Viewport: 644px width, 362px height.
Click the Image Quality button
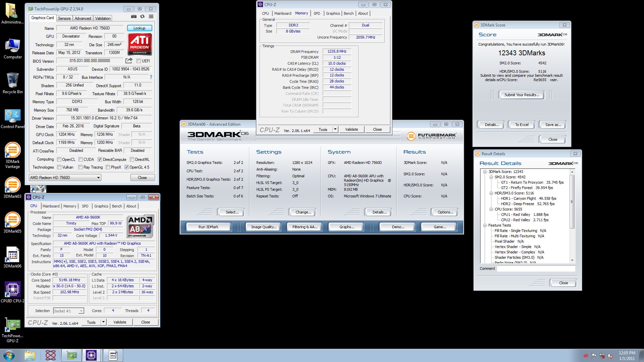[264, 227]
